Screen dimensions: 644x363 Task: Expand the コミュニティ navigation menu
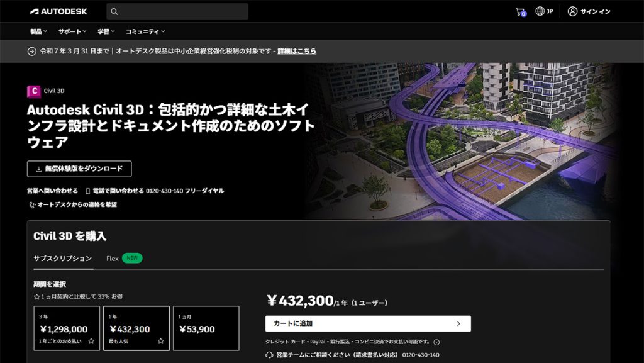[x=145, y=31]
